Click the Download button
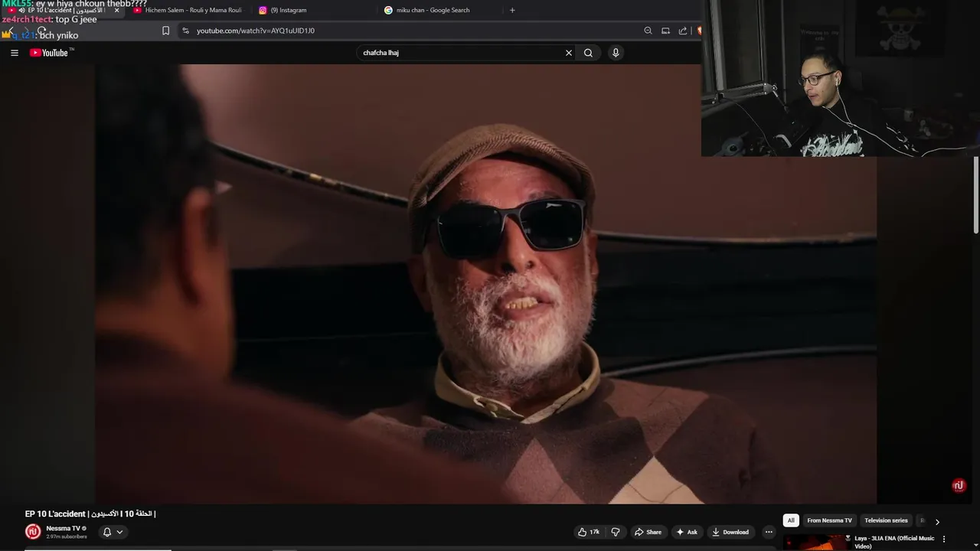Image resolution: width=980 pixels, height=551 pixels. tap(730, 532)
